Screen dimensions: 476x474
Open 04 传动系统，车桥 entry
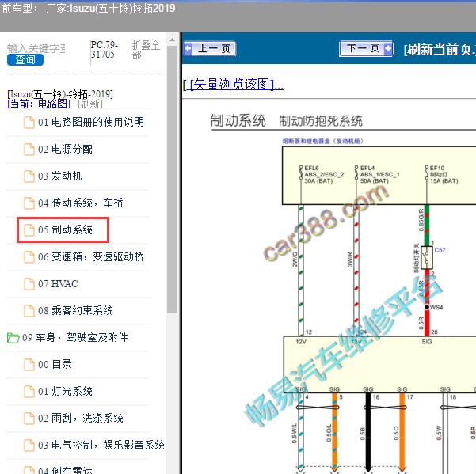(81, 203)
